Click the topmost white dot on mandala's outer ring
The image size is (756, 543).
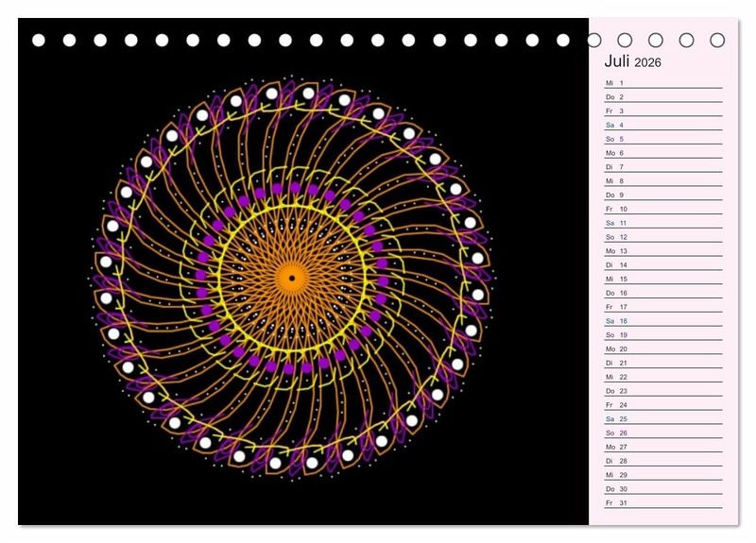(x=308, y=93)
